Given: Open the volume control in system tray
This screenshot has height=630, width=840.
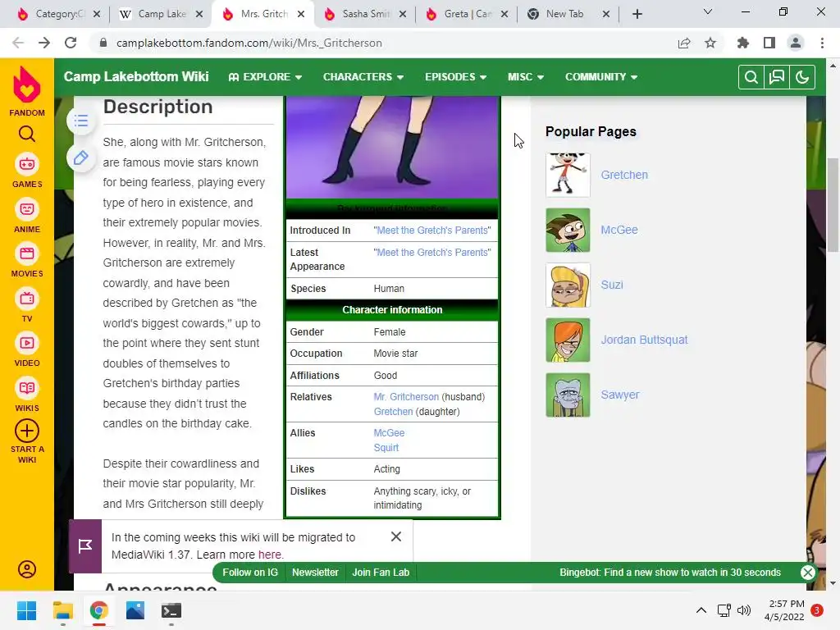Looking at the screenshot, I should point(744,610).
